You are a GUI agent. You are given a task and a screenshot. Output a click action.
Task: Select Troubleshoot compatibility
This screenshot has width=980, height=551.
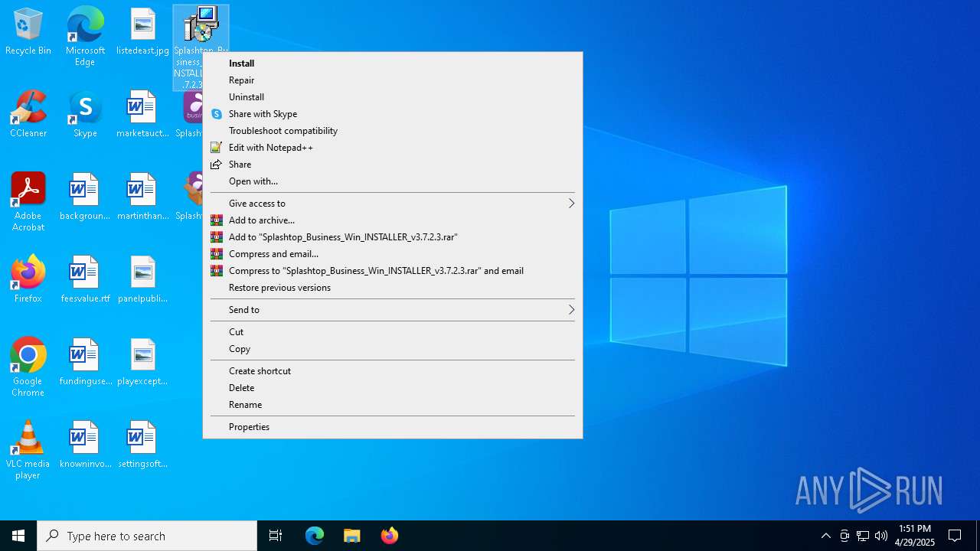(393, 131)
